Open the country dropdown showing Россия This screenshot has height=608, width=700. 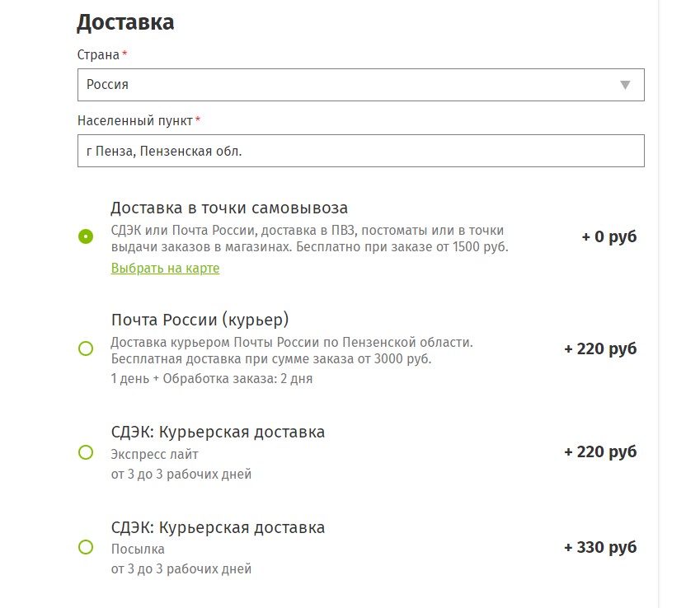pyautogui.click(x=360, y=85)
